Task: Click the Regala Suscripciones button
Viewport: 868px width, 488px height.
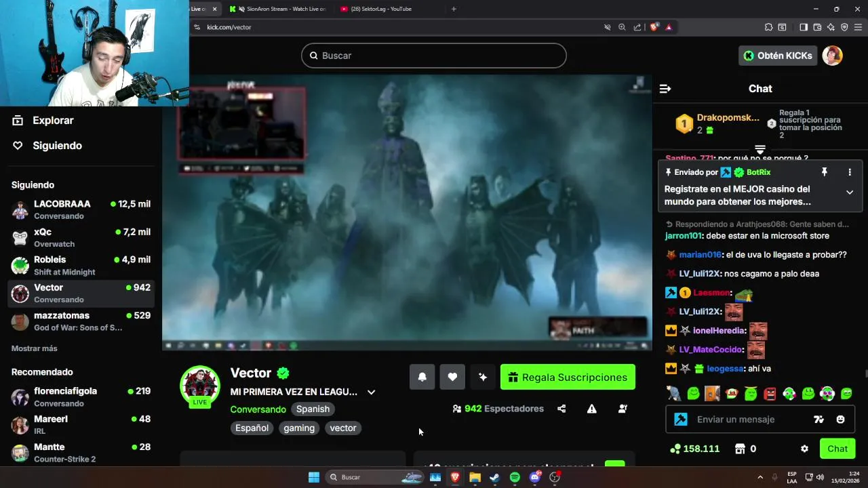Action: pos(568,378)
